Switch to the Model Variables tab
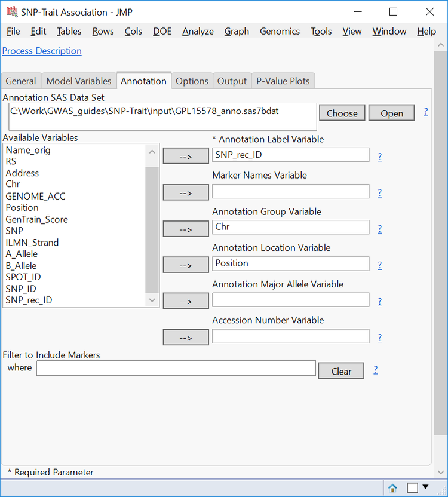This screenshot has width=448, height=497. (79, 81)
